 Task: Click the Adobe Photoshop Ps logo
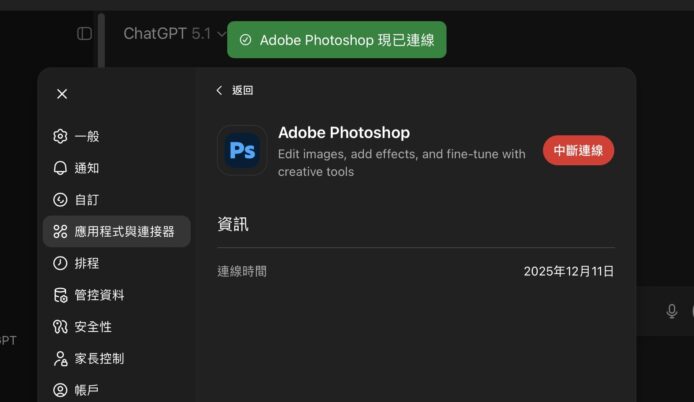(242, 150)
